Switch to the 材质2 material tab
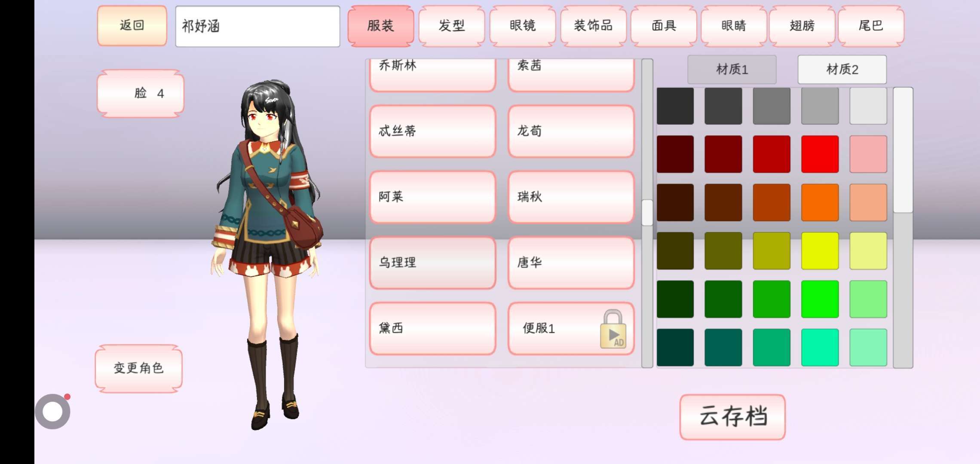 pos(842,69)
